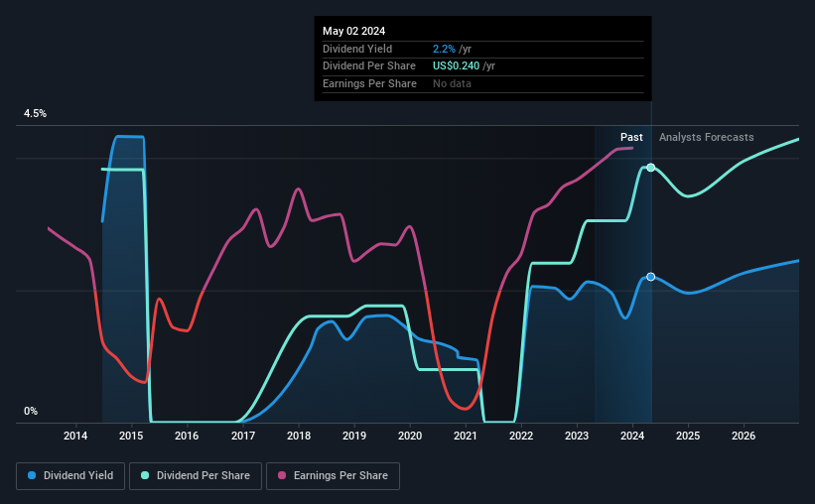Click the 2018 x-axis label

tap(299, 436)
